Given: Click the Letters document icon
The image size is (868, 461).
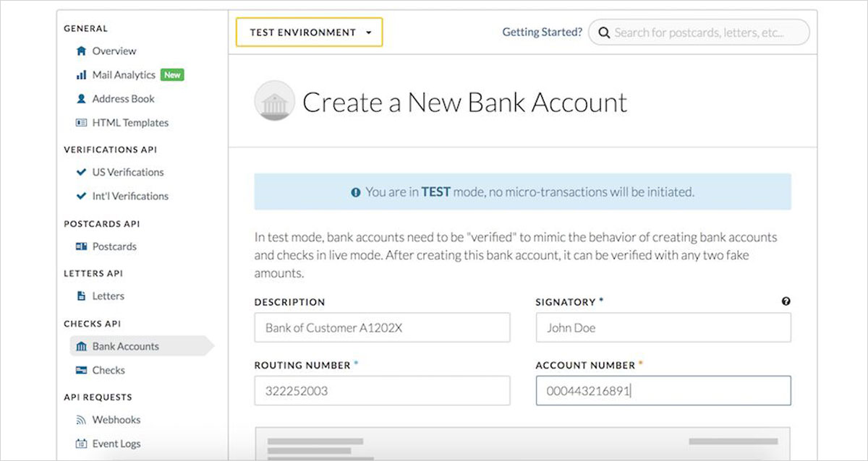Looking at the screenshot, I should [x=81, y=296].
